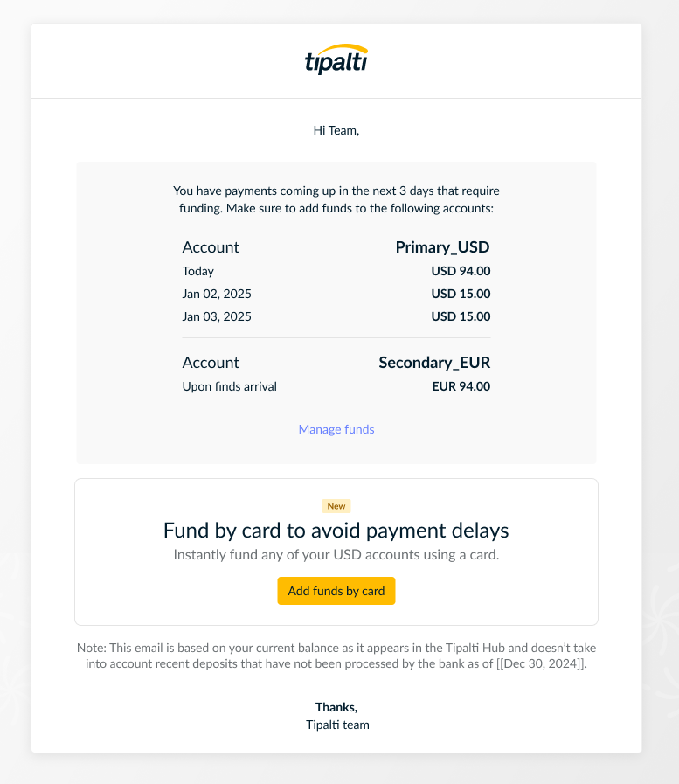Click the Jan 03, 2025 date row

pyautogui.click(x=336, y=316)
